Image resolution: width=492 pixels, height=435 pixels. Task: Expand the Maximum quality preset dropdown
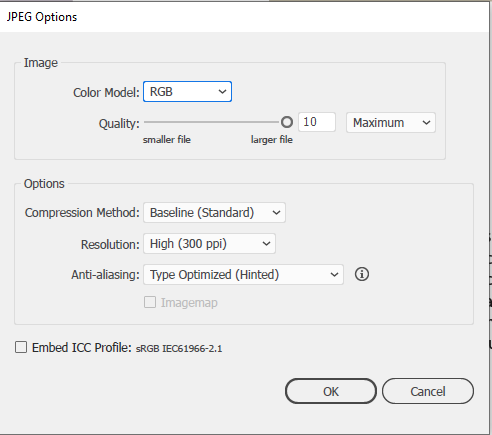tap(391, 123)
